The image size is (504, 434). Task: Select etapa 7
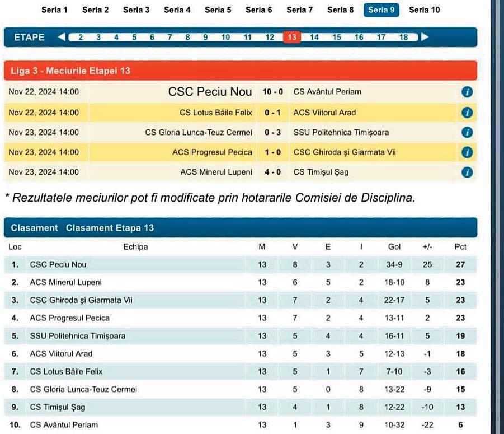click(169, 38)
